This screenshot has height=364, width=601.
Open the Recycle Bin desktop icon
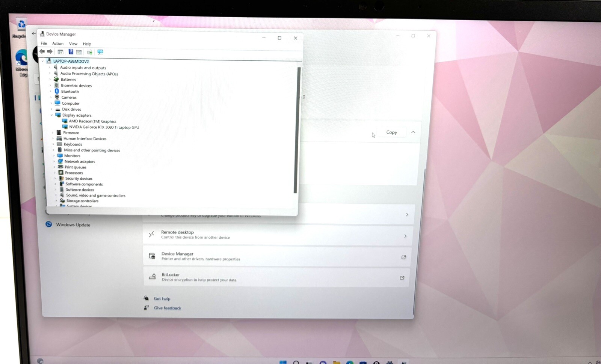click(x=21, y=29)
